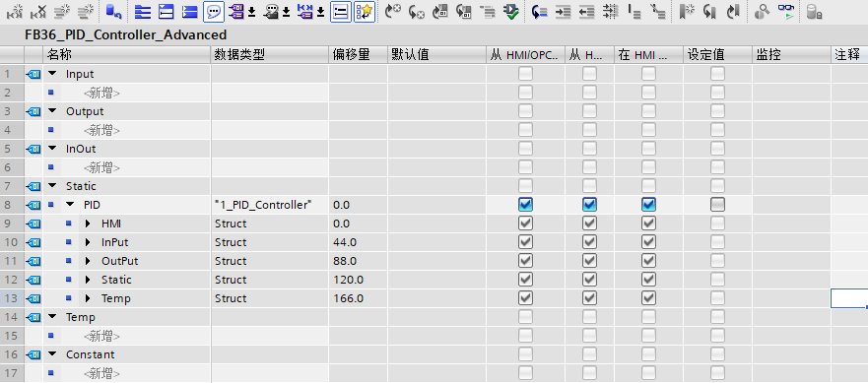Click <新增> under the Input section
The image size is (868, 383).
[x=101, y=93]
